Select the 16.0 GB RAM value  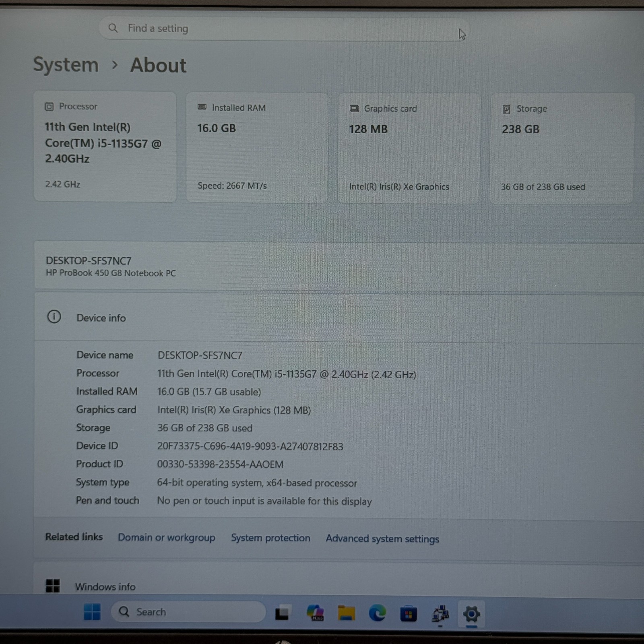pyautogui.click(x=217, y=128)
